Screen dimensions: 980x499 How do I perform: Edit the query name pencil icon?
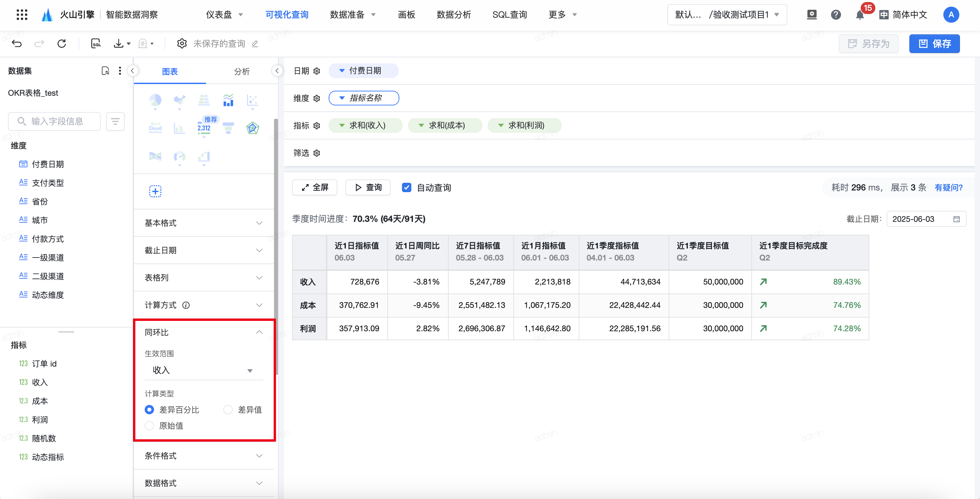click(x=255, y=44)
